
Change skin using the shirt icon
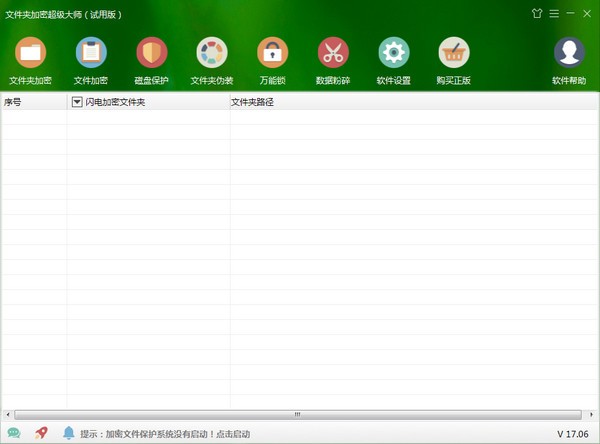(537, 14)
